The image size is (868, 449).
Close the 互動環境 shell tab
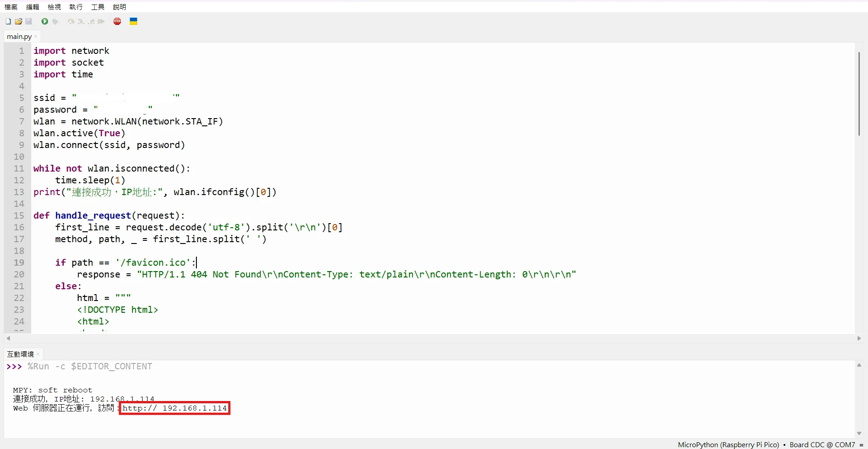click(x=38, y=354)
